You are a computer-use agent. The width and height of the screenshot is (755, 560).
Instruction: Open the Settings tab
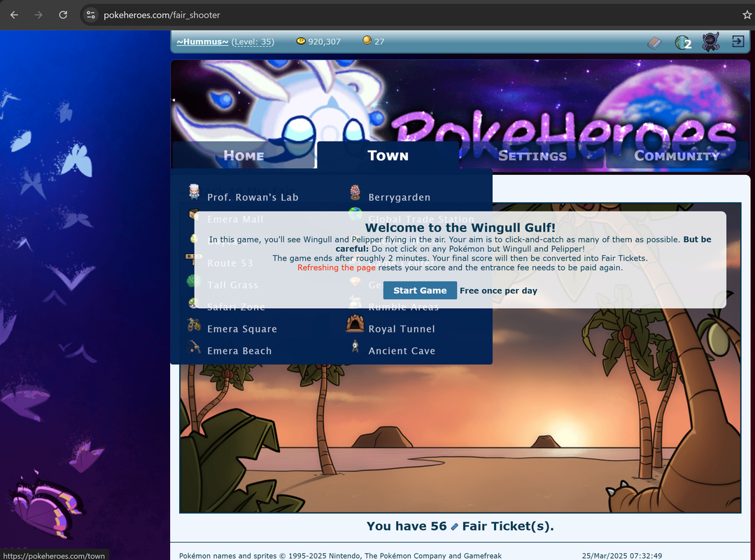point(532,155)
